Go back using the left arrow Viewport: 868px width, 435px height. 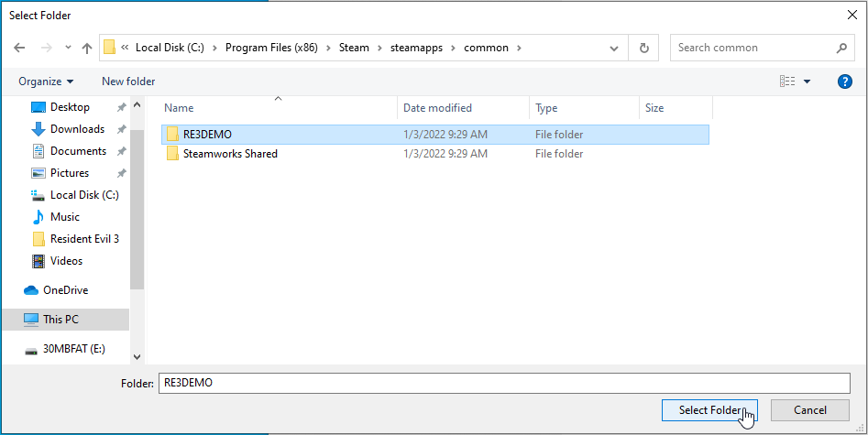coord(19,49)
